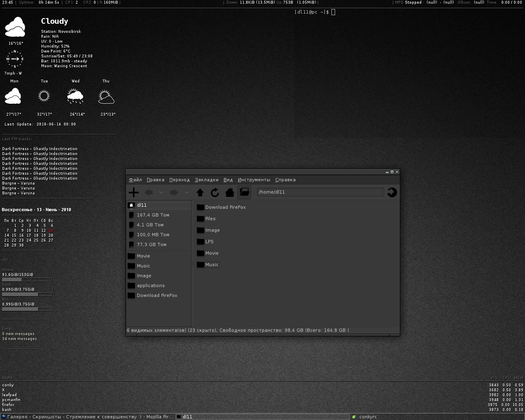525x420 pixels.
Task: Click the "Station: Novosibirsk" weather line
Action: pos(61,32)
